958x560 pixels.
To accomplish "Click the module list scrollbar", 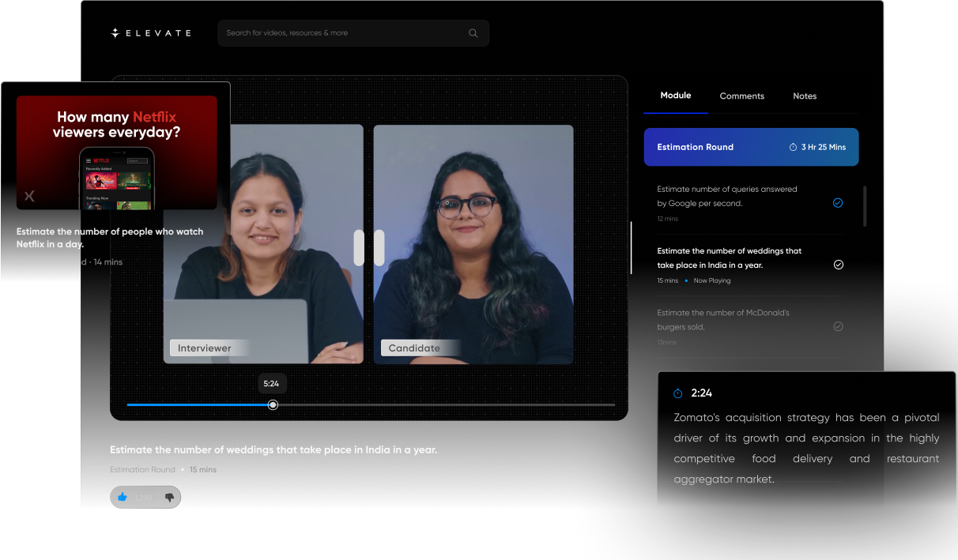I will click(864, 206).
